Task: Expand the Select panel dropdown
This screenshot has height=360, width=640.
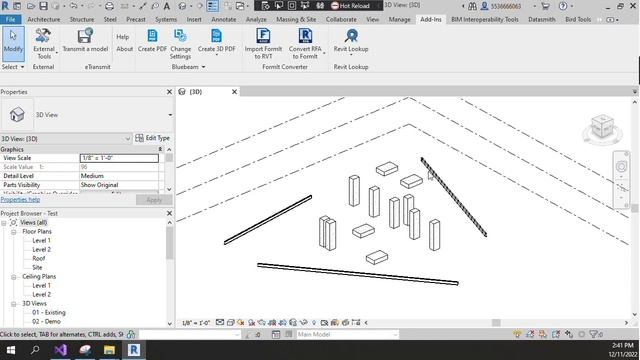Action: (x=13, y=67)
